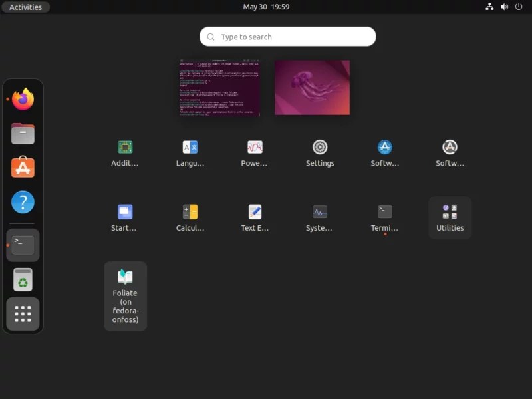Launch Firefox from the dock

[x=23, y=98]
